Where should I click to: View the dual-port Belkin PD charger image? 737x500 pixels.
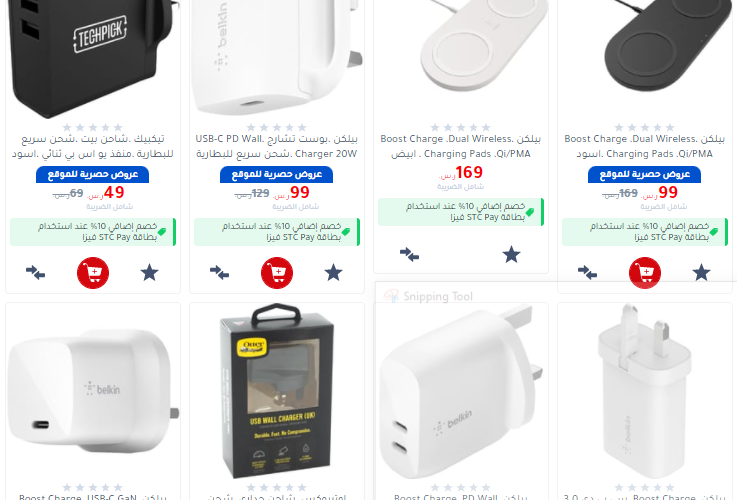(461, 391)
